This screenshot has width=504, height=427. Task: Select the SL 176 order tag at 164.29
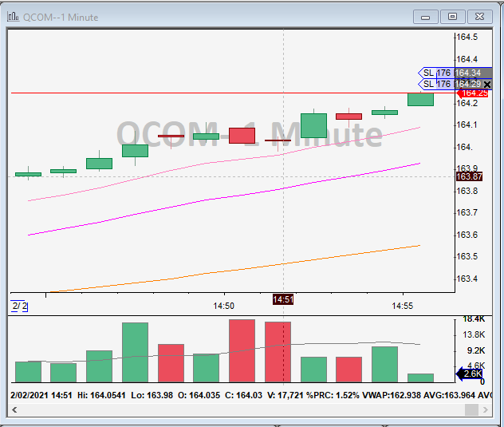click(x=437, y=84)
